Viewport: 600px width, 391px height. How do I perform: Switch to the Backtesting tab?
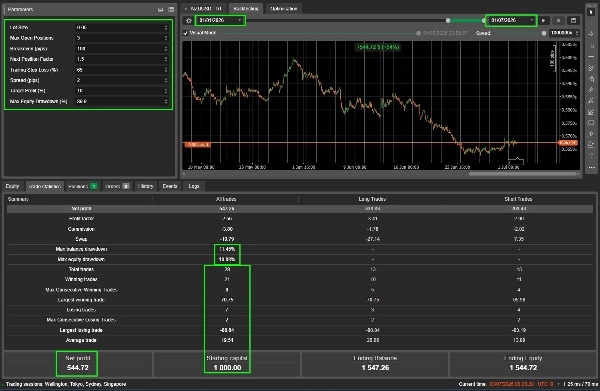point(246,8)
